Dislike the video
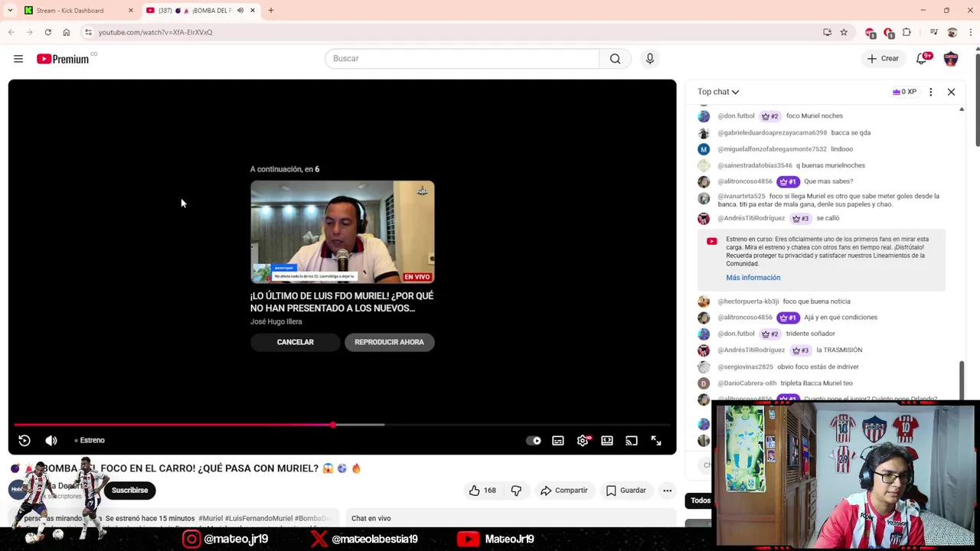Viewport: 980px width, 551px height. point(516,491)
